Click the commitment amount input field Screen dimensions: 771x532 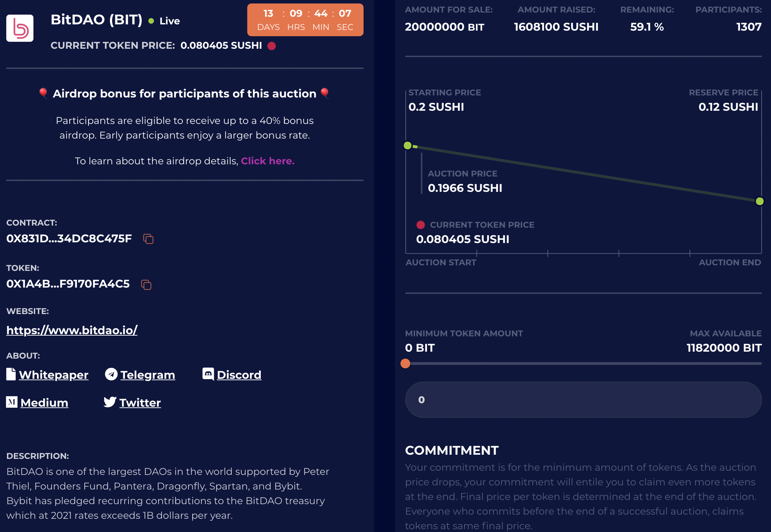(584, 400)
